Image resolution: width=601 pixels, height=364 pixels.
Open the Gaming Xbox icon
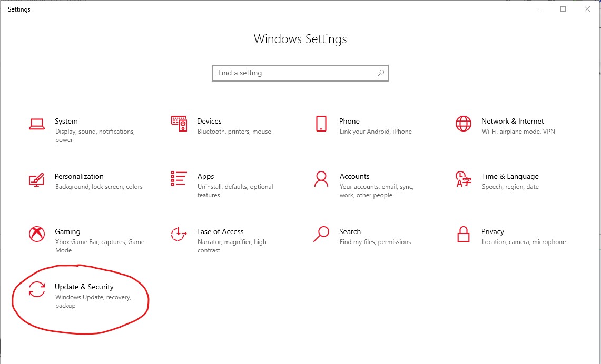tap(37, 234)
